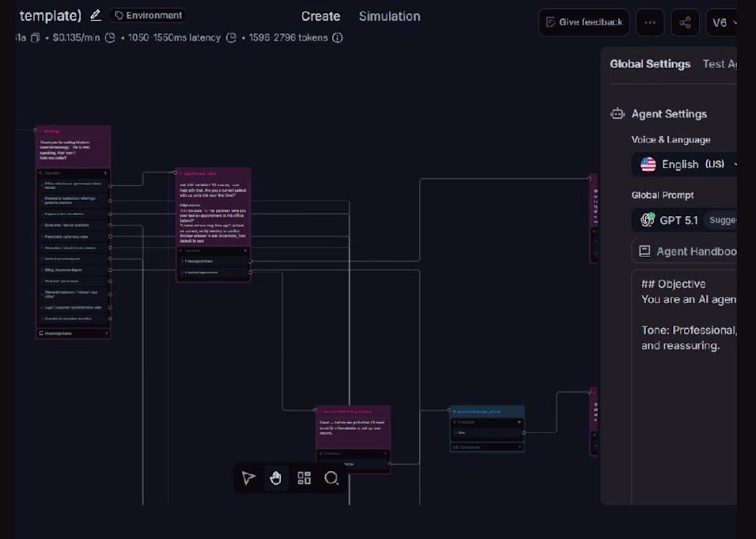Screen dimensions: 756x539
Task: Select the pointer cursor tool
Action: 248,478
